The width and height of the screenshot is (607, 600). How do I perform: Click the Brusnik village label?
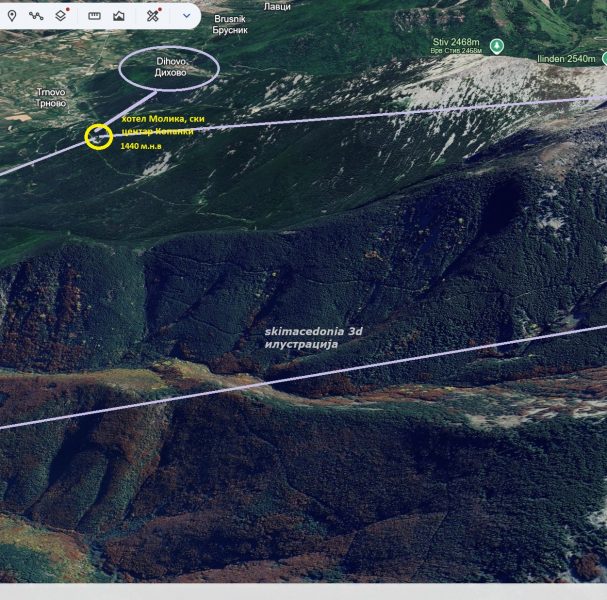coord(232,25)
